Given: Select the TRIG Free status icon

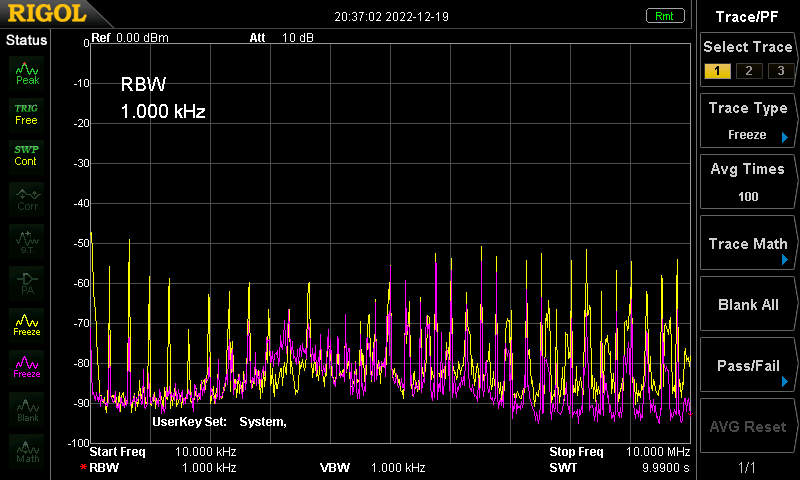Looking at the screenshot, I should (27, 114).
